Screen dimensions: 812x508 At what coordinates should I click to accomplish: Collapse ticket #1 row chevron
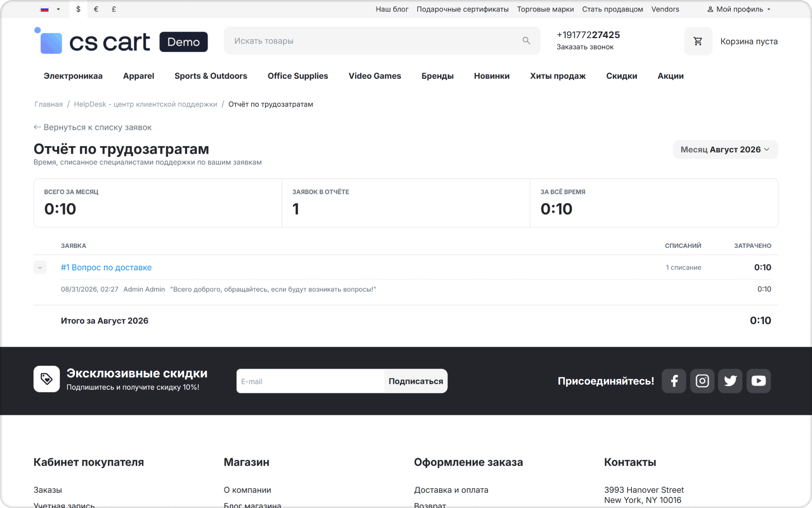click(40, 268)
